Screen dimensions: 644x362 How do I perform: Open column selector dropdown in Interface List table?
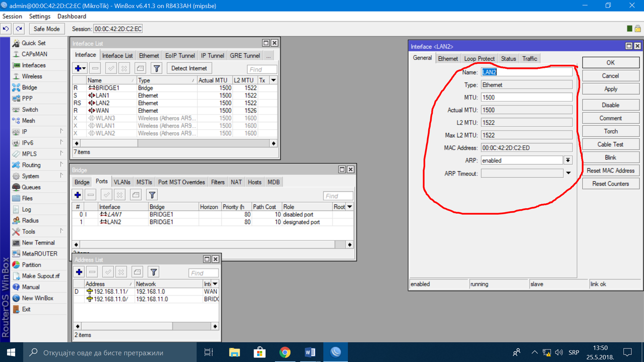[x=273, y=80]
